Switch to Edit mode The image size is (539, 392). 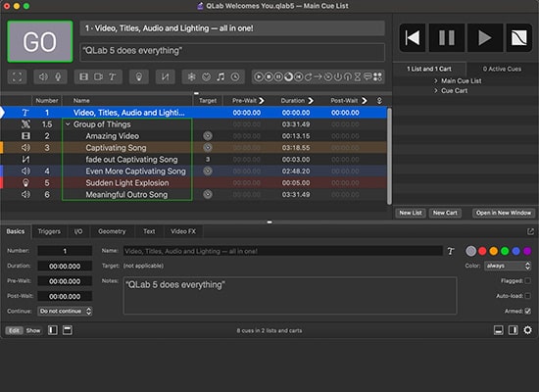14,330
